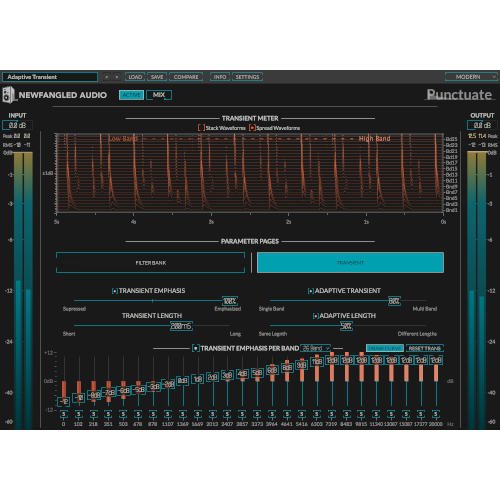The height and width of the screenshot is (500, 500).
Task: Open the 26 Band count dropdown
Action: (x=315, y=348)
